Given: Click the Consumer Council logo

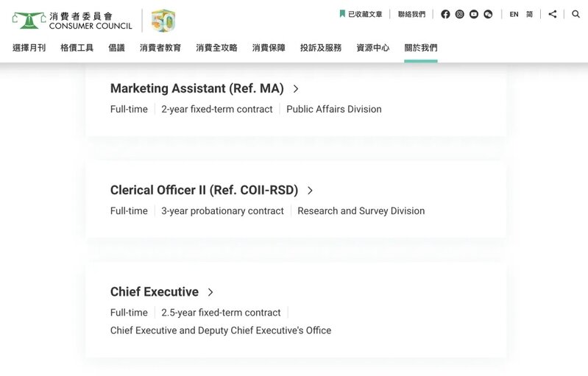Looking at the screenshot, I should pyautogui.click(x=72, y=20).
